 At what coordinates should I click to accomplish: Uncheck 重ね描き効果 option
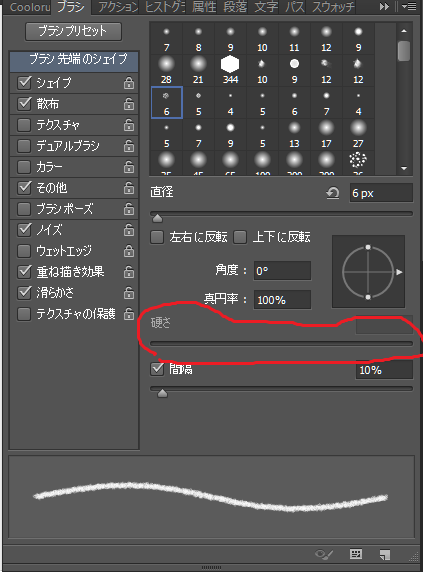[x=24, y=272]
